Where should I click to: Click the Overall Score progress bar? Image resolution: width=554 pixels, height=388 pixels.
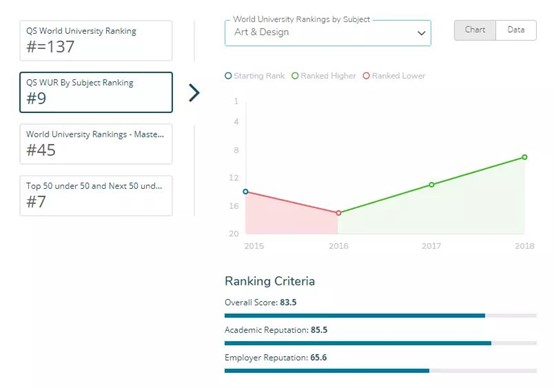[x=381, y=316]
